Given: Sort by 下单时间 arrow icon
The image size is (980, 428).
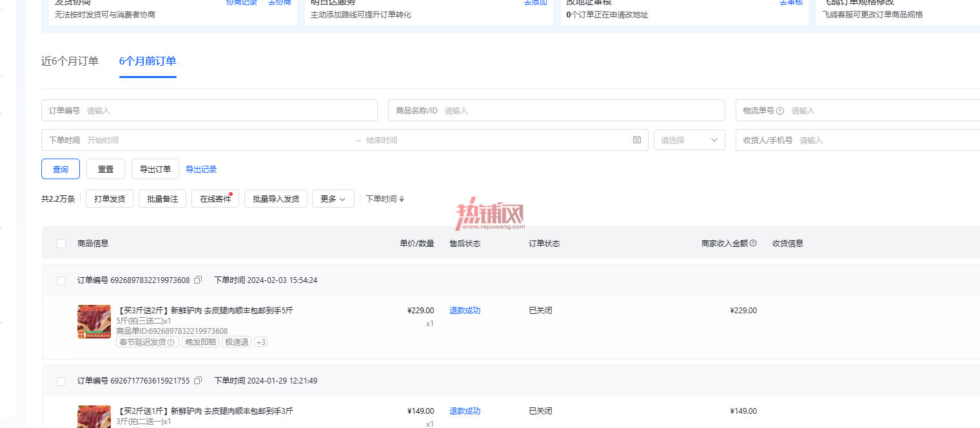Looking at the screenshot, I should (x=402, y=199).
